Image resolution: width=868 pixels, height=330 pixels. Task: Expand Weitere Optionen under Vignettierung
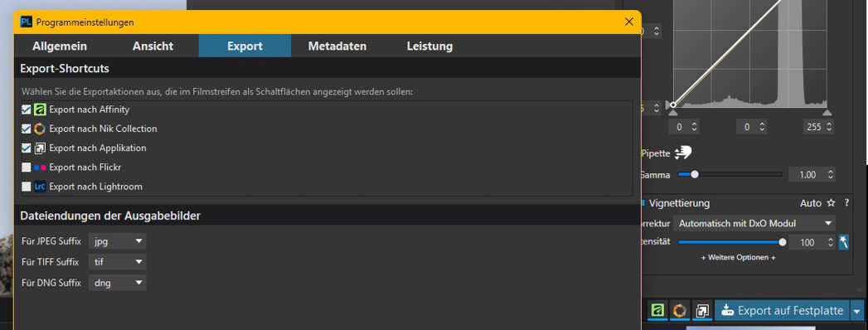click(738, 258)
